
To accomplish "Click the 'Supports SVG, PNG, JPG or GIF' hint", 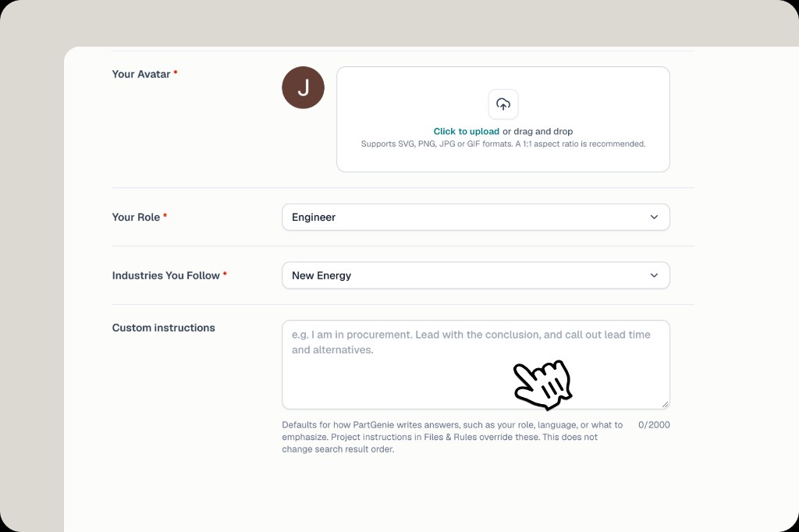I will [503, 144].
